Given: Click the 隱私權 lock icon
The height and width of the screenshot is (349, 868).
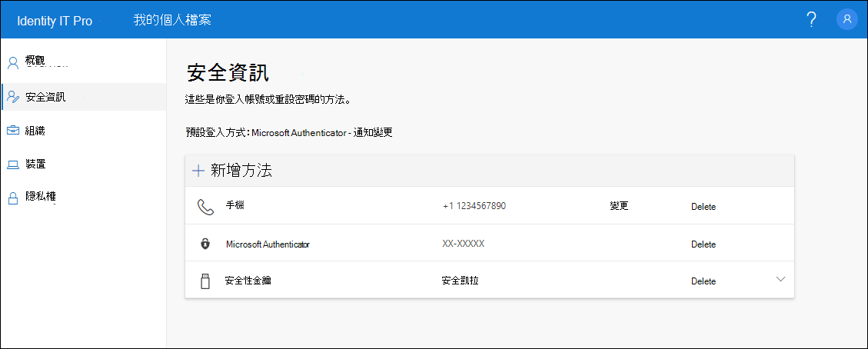Looking at the screenshot, I should point(13,199).
